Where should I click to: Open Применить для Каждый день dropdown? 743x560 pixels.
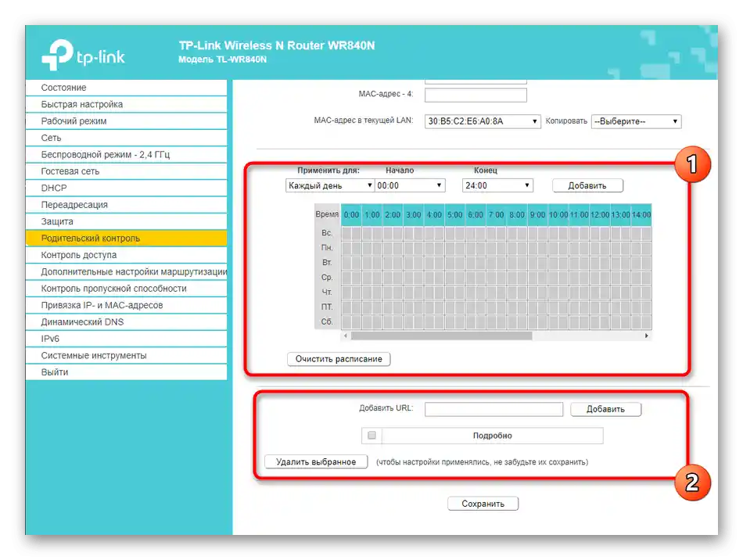(x=330, y=185)
